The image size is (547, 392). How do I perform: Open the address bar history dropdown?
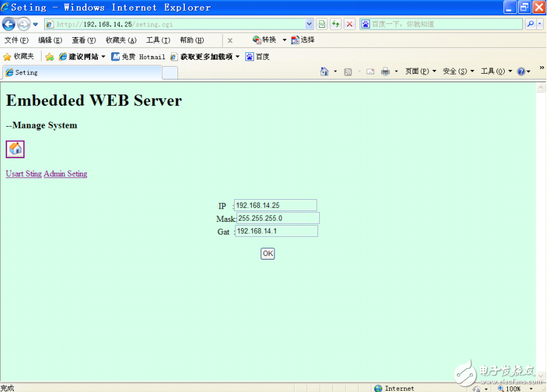[x=310, y=23]
